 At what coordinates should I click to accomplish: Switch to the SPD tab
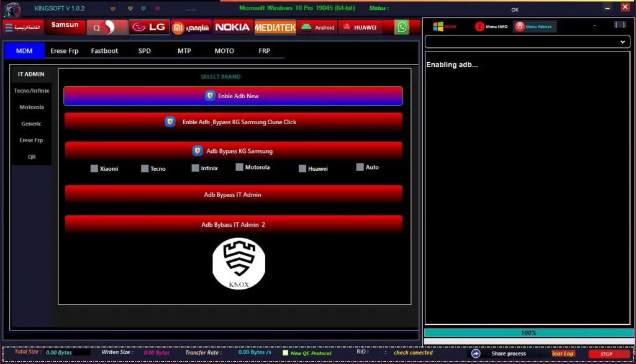tap(144, 51)
